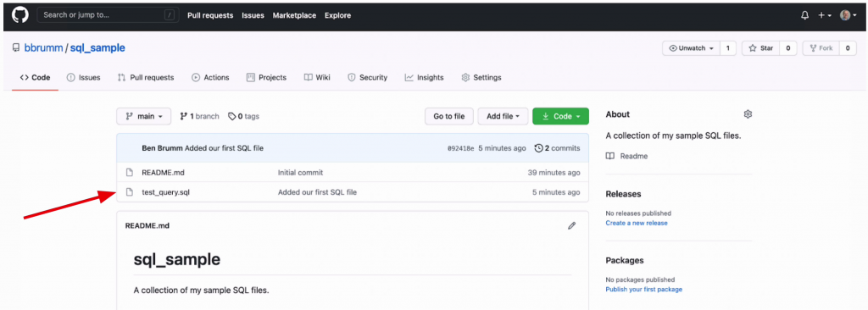Click the Go to file button
Screen dimensions: 868x310
(449, 116)
